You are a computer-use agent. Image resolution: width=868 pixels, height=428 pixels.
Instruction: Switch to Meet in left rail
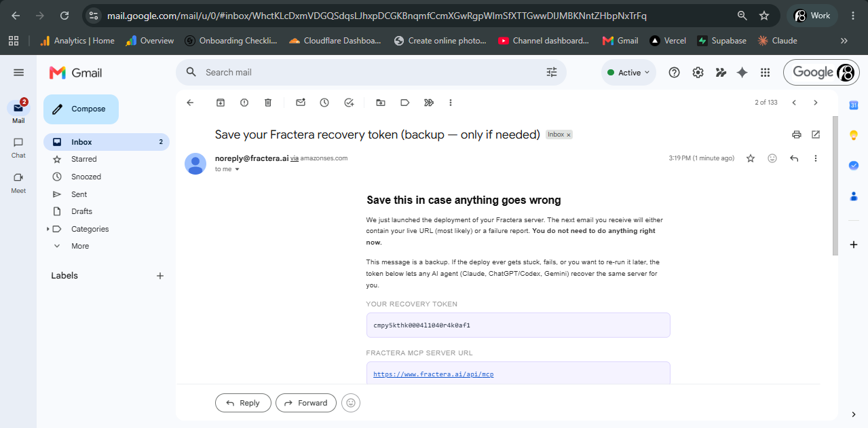pos(18,182)
